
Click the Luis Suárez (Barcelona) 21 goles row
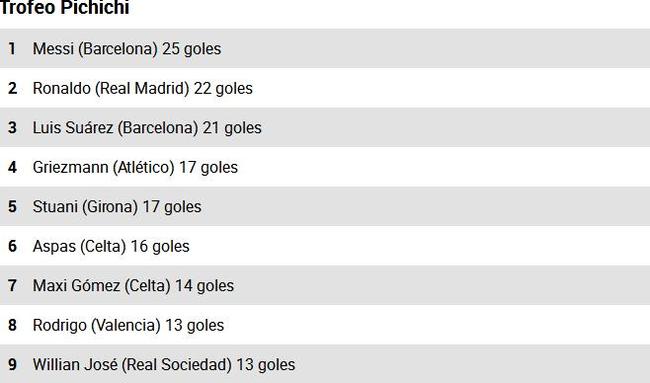pyautogui.click(x=325, y=127)
